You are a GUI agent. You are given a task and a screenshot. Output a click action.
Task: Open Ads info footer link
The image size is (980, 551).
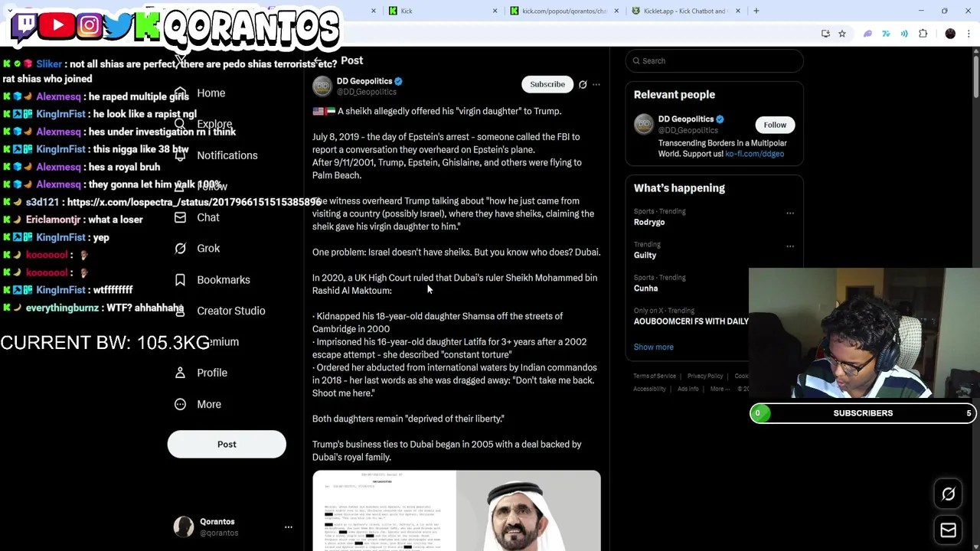coord(688,389)
